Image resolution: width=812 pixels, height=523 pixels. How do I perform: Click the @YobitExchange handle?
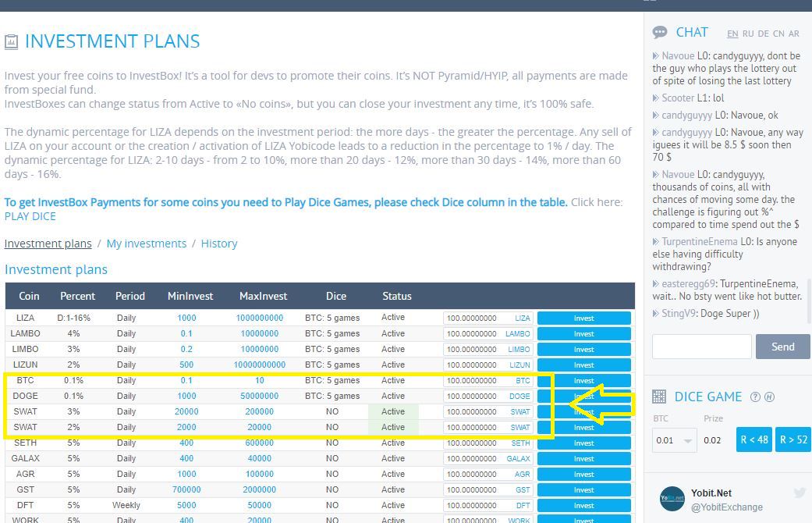point(726,507)
